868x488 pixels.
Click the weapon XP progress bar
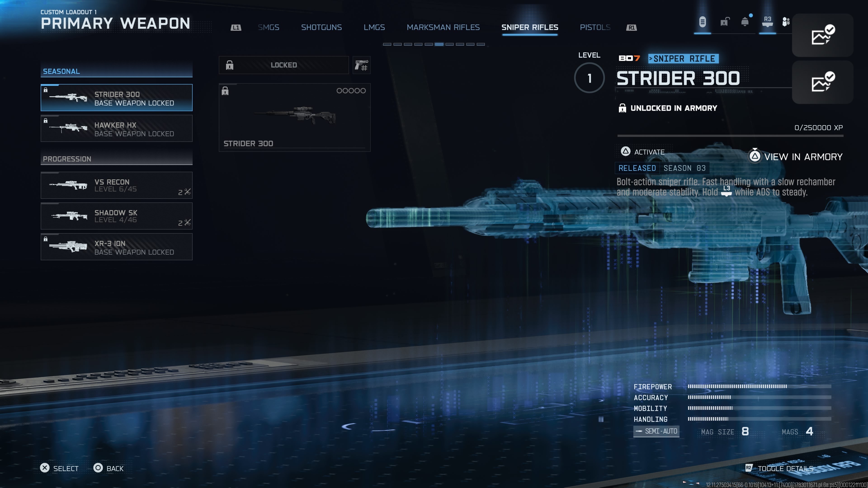pos(730,136)
